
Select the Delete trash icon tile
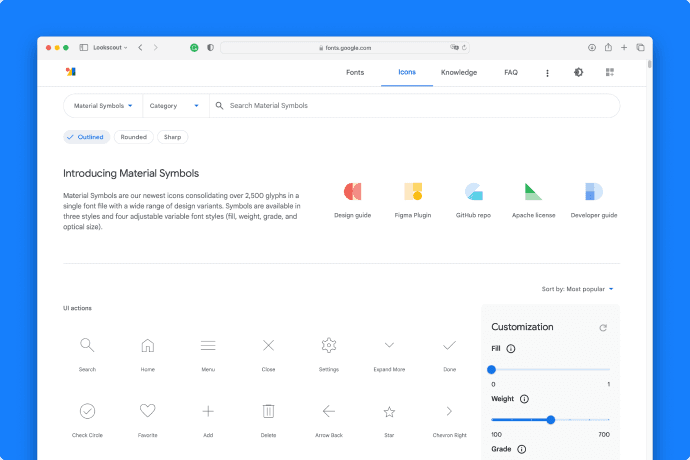(x=268, y=411)
